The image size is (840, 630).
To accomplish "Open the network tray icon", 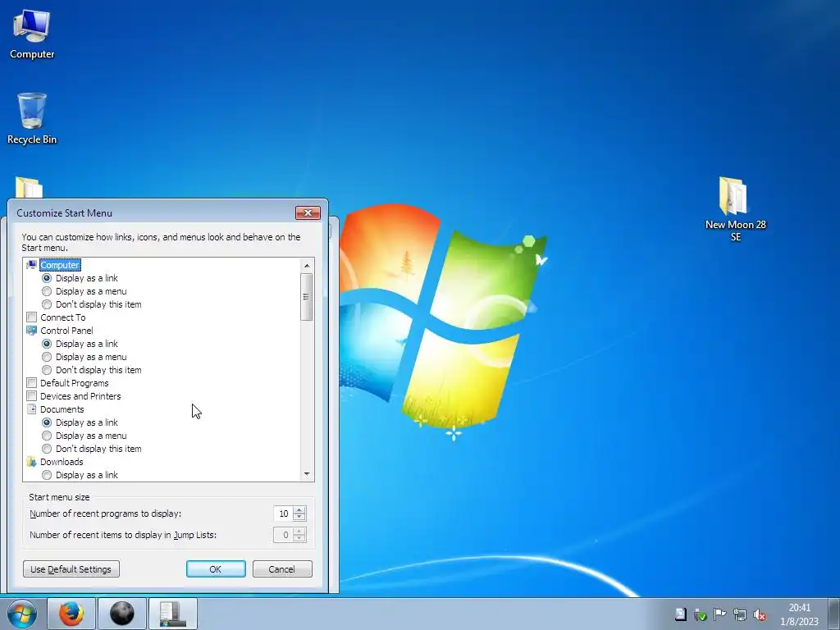I will tap(740, 614).
